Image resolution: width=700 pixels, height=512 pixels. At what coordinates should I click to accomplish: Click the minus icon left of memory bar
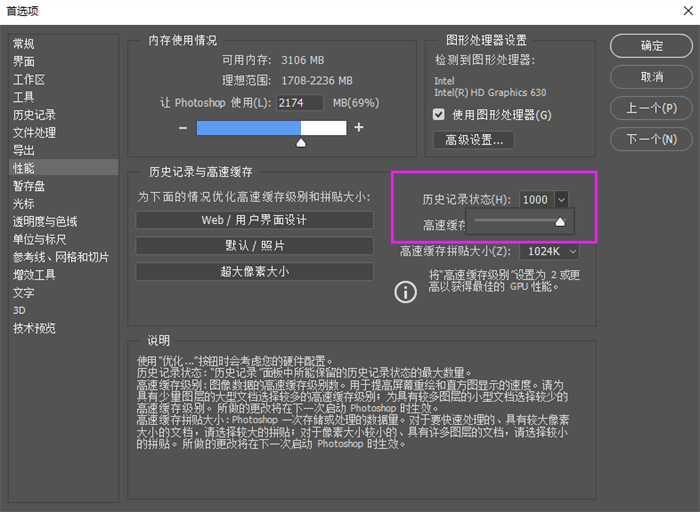(183, 128)
